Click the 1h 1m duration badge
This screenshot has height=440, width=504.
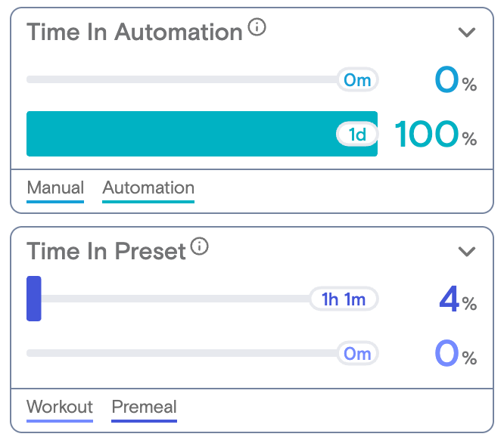[344, 299]
